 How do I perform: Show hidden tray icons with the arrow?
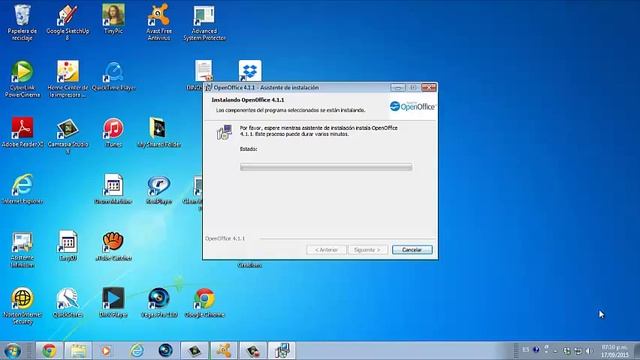pyautogui.click(x=556, y=351)
